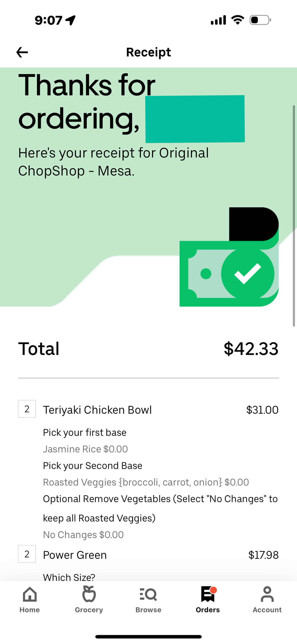Image resolution: width=297 pixels, height=644 pixels.
Task: Select the Teriyaki Chicken Bowl item
Action: [97, 410]
